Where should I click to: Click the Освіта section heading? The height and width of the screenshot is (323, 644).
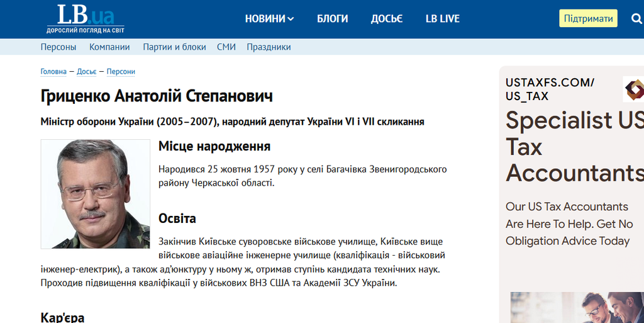(x=177, y=218)
